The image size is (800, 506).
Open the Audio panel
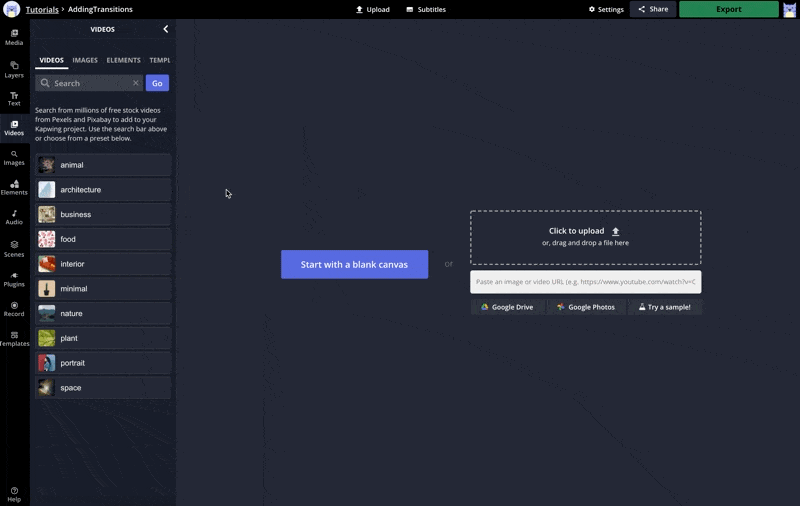(x=14, y=217)
